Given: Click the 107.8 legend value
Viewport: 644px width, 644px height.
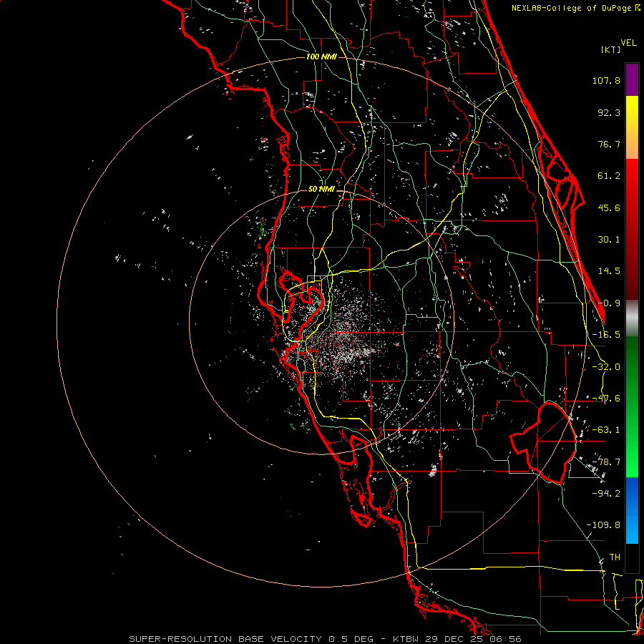Looking at the screenshot, I should [x=606, y=80].
